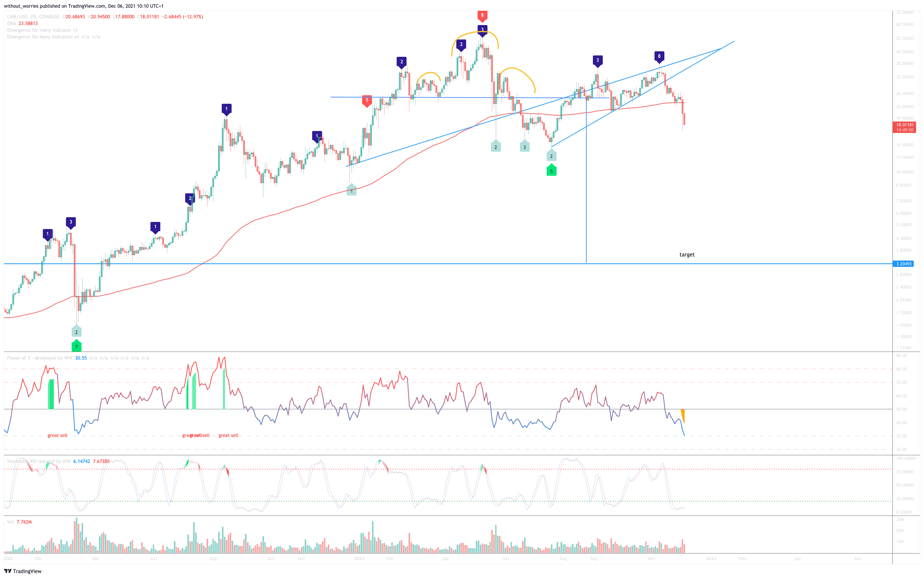Click the blue 3.20455 price label
924x578 pixels.
tap(903, 264)
